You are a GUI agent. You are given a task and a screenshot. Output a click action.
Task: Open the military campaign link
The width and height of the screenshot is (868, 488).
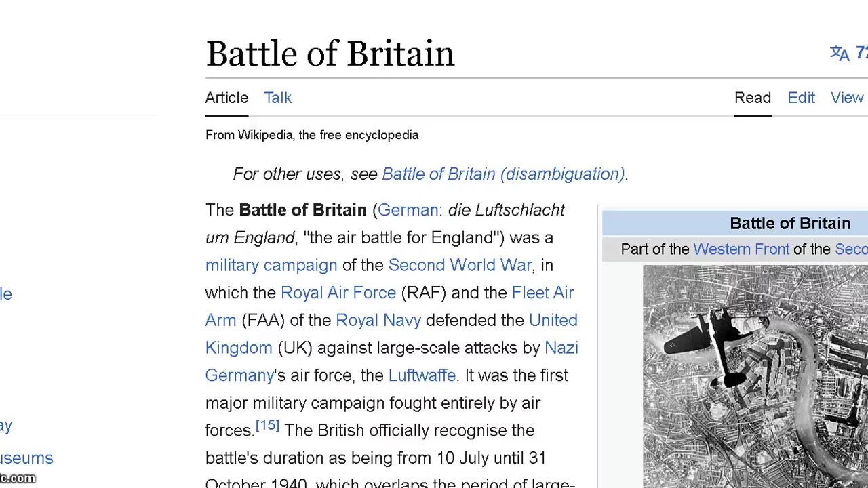pos(271,265)
